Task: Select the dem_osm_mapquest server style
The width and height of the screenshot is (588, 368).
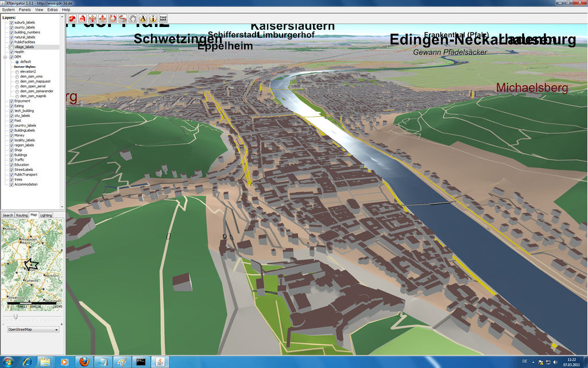Action: [x=17, y=81]
